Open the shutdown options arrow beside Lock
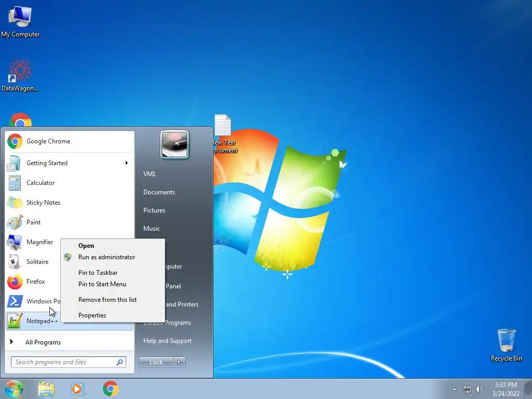Viewport: 532px width, 399px height. [x=179, y=362]
